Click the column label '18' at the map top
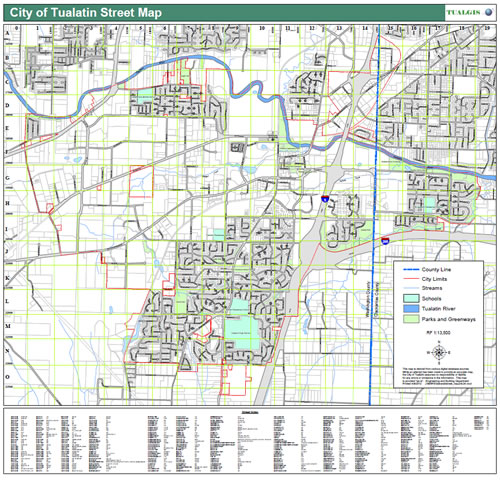Screen dimensions: 500x480 click(x=462, y=28)
